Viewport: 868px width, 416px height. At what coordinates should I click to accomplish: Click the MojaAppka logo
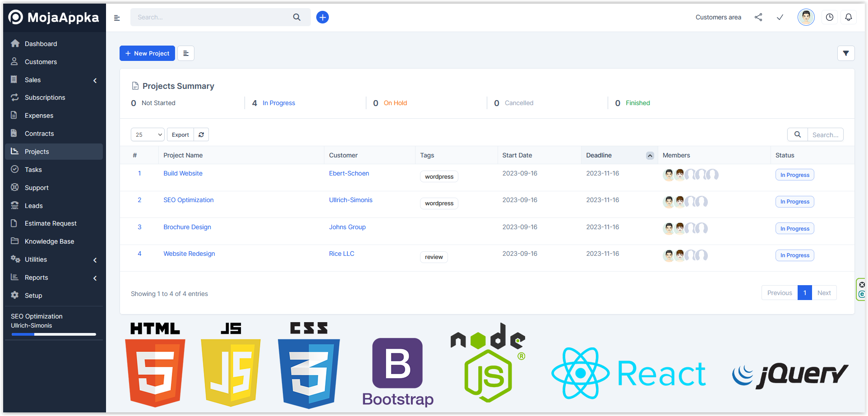(x=54, y=17)
